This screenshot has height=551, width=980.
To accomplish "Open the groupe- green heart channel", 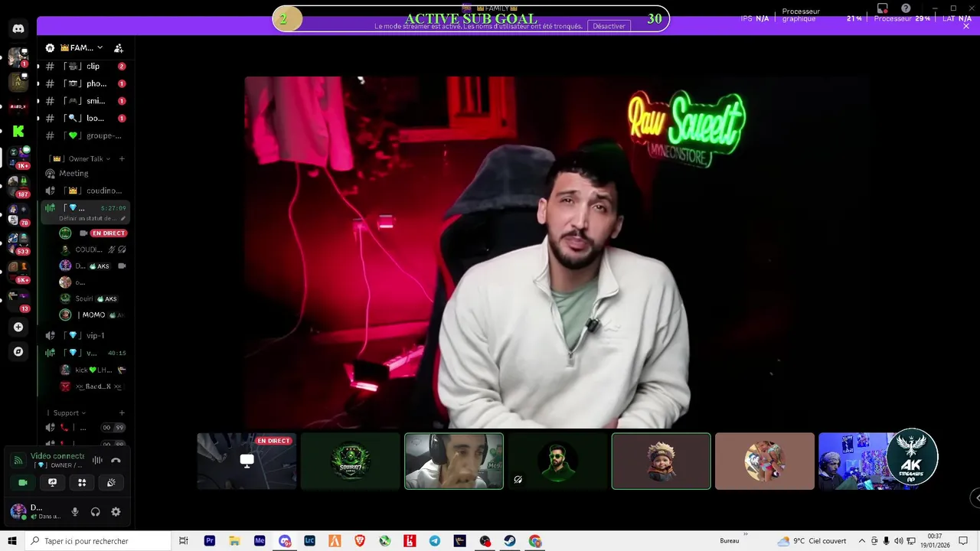I will (x=85, y=135).
